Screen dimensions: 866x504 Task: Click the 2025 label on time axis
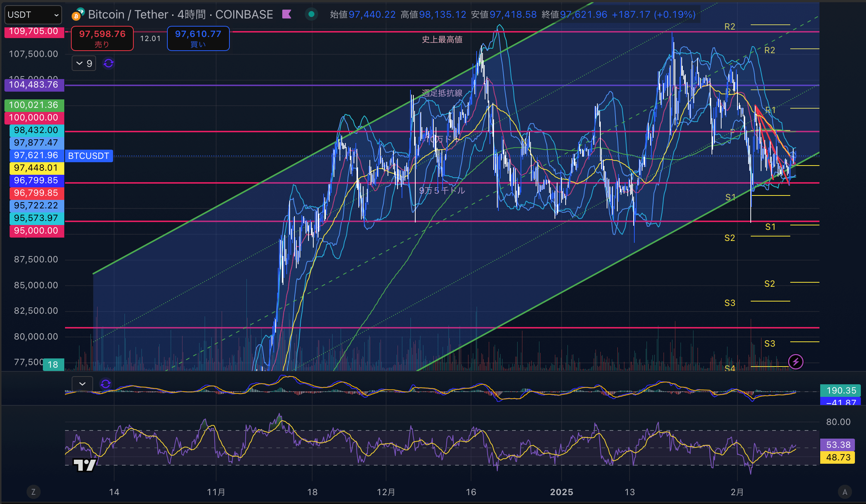coord(562,492)
